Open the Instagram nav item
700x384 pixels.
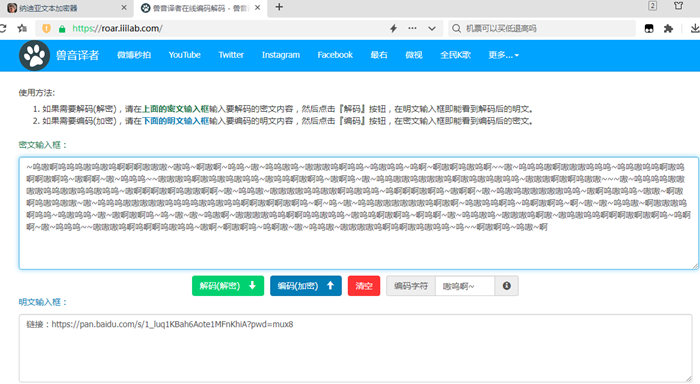[281, 55]
